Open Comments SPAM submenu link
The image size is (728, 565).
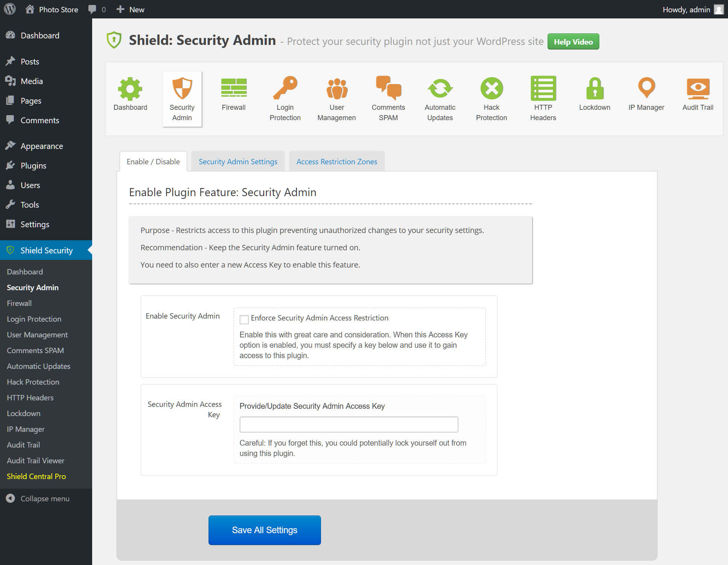tap(35, 350)
